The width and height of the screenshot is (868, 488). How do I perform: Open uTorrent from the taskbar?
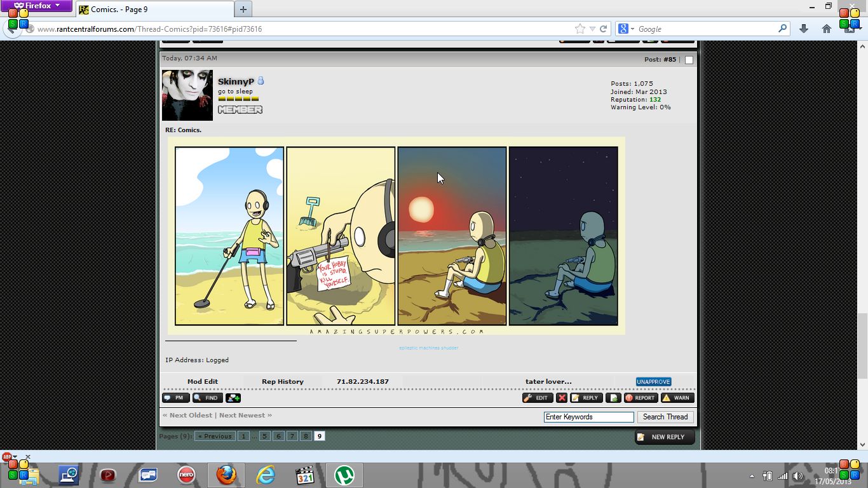[344, 475]
